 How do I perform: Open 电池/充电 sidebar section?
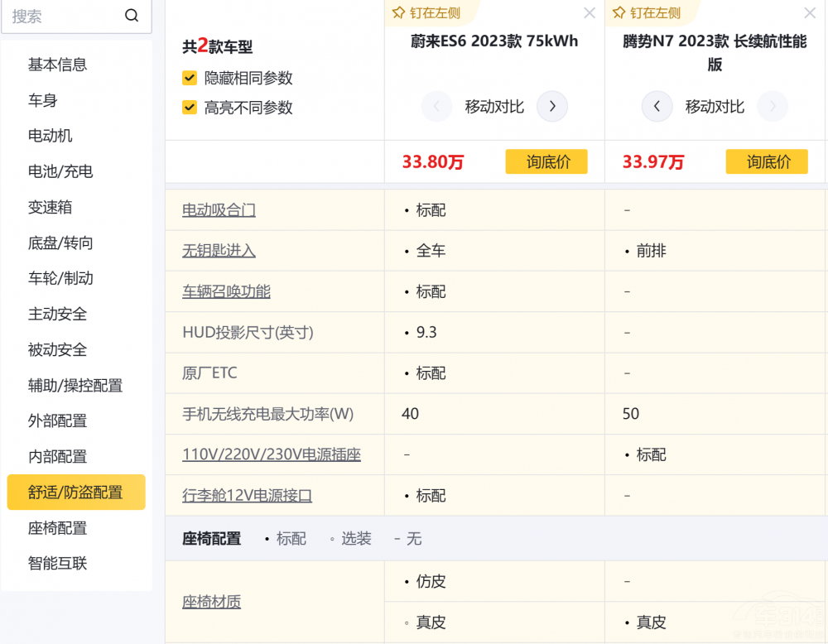tap(60, 171)
